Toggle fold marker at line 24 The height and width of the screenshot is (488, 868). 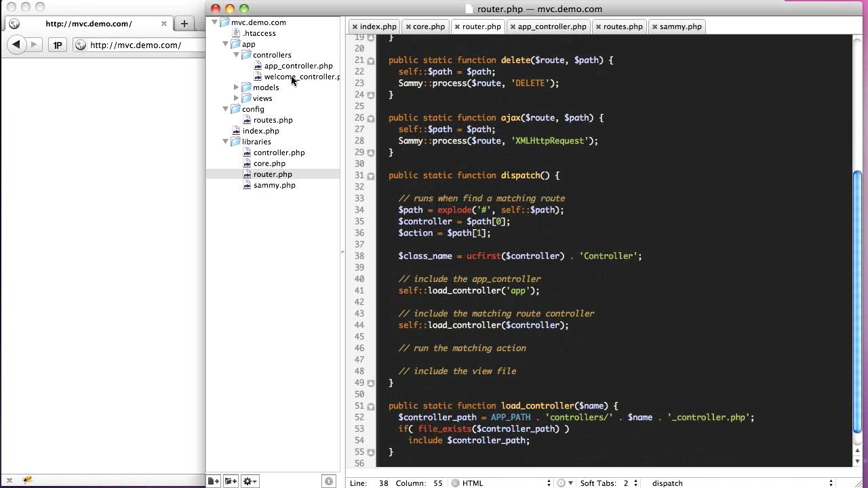(371, 95)
